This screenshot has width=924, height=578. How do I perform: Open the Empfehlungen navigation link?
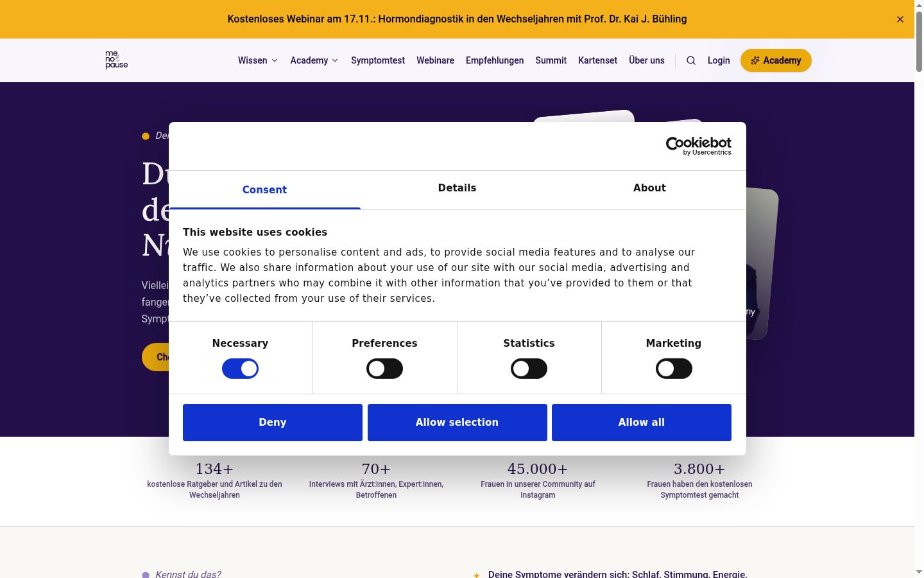coord(495,60)
